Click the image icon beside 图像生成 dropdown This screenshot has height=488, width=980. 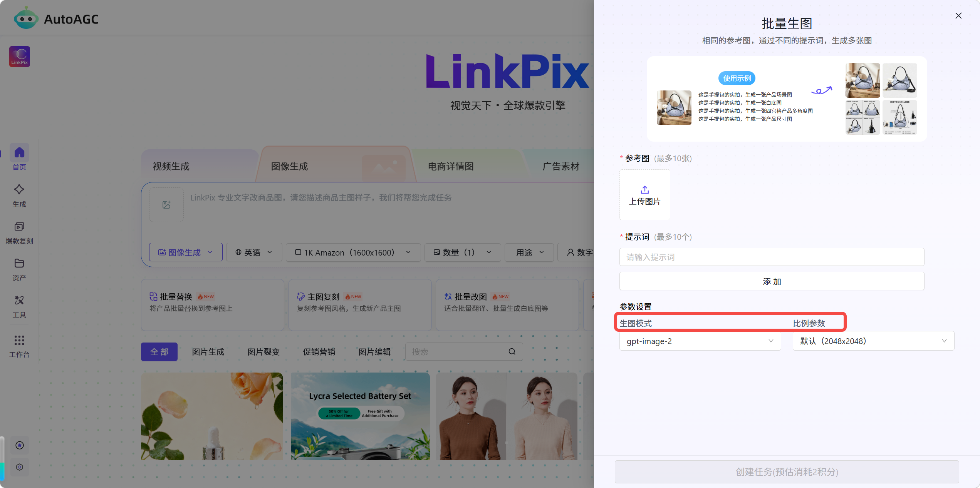pos(162,252)
